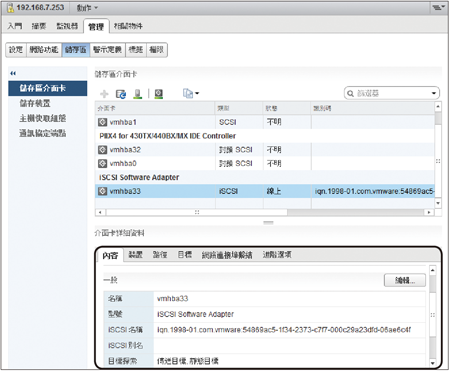Open the top-right panel options menu icon
The width and height of the screenshot is (450, 371).
pos(439,7)
